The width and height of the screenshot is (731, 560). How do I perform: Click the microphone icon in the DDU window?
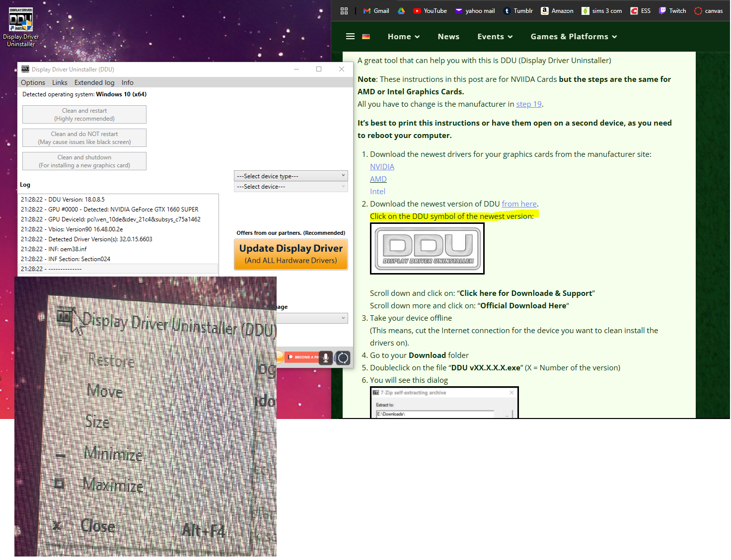[326, 357]
